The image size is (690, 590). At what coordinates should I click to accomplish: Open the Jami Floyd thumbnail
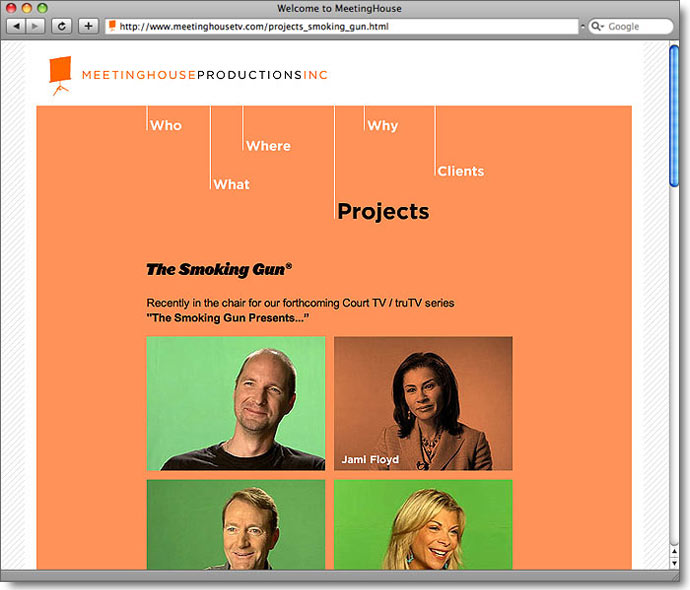click(423, 403)
